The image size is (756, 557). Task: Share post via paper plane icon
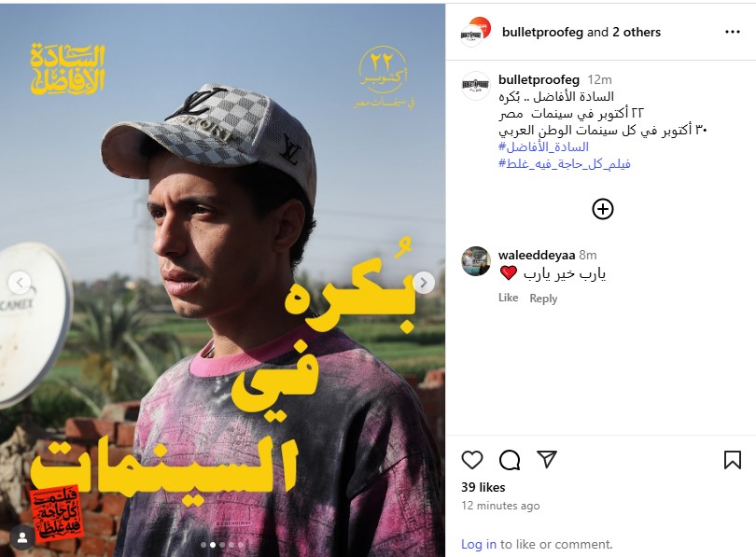pos(547,459)
